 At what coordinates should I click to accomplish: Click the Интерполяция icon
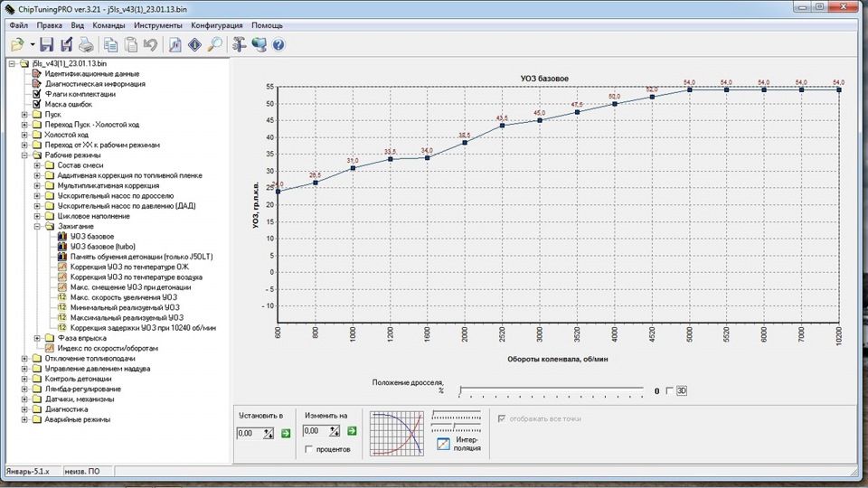click(x=443, y=444)
